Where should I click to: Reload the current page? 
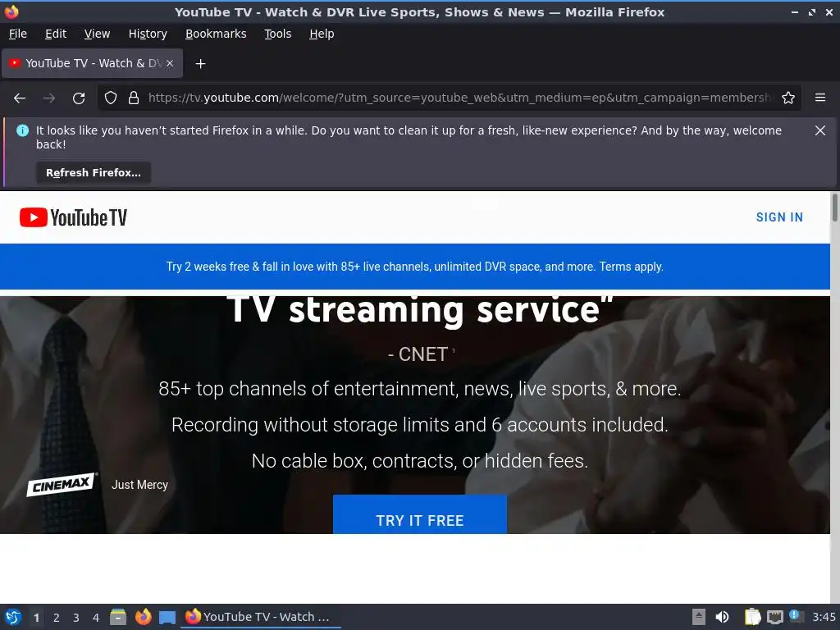click(x=79, y=98)
